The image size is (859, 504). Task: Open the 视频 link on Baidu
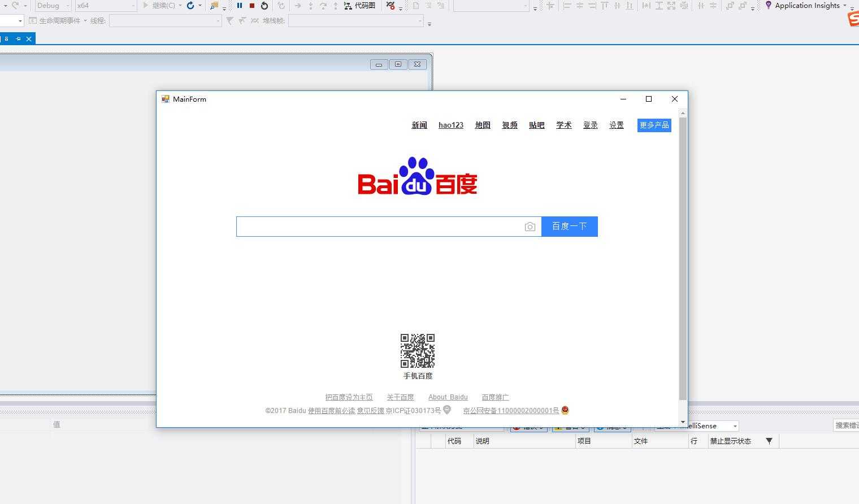[x=510, y=125]
